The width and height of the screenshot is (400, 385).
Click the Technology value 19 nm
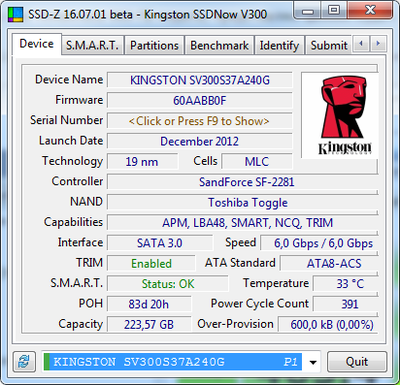[x=142, y=162]
